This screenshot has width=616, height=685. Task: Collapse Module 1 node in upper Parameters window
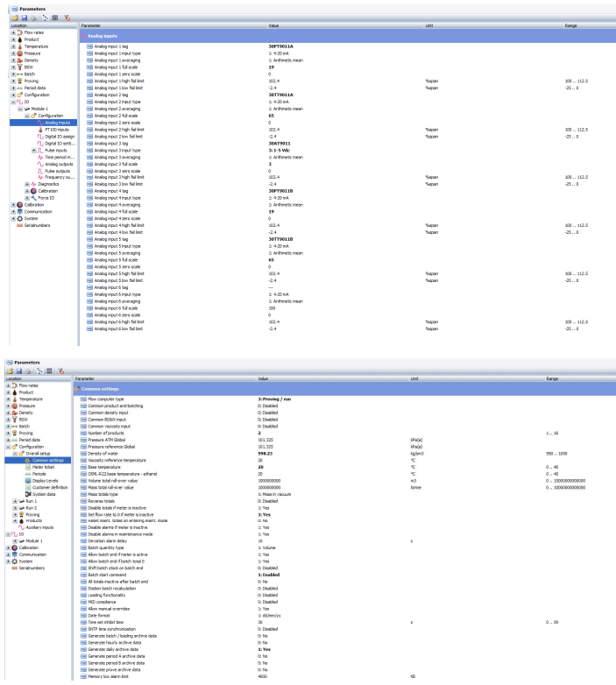[x=20, y=109]
